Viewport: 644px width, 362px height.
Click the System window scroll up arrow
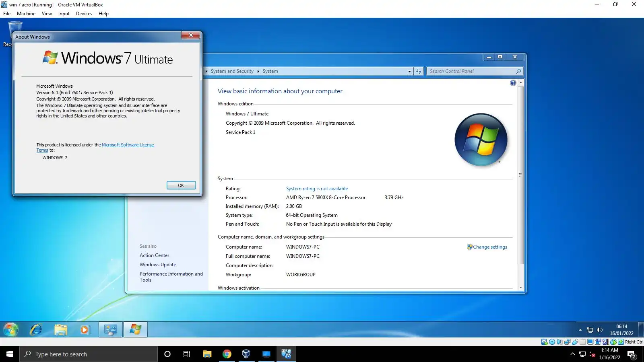click(521, 82)
